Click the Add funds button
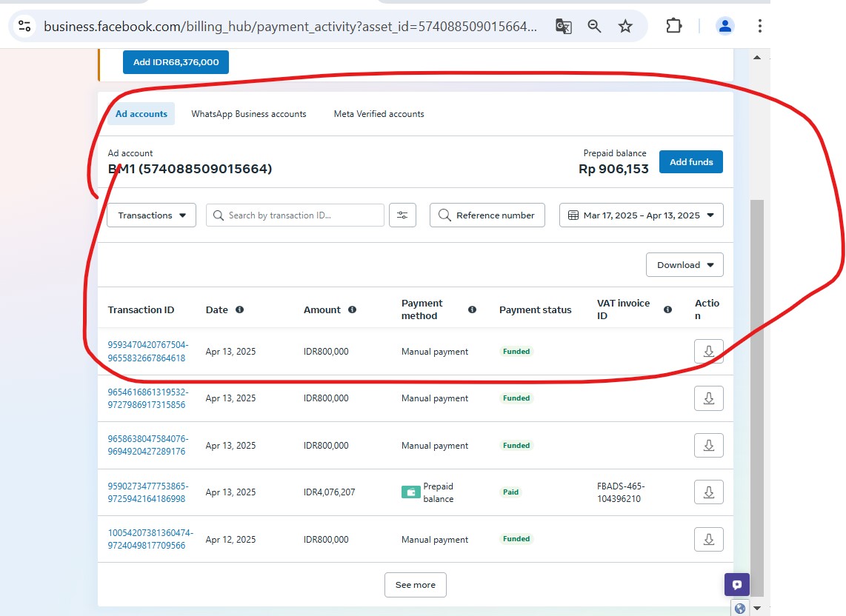Screen dimensions: 846x616 tap(690, 162)
